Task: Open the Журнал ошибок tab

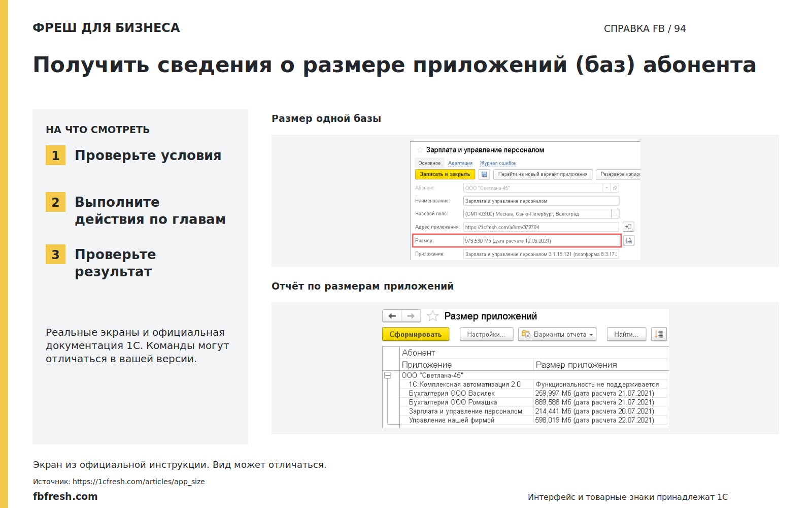Action: tap(498, 163)
